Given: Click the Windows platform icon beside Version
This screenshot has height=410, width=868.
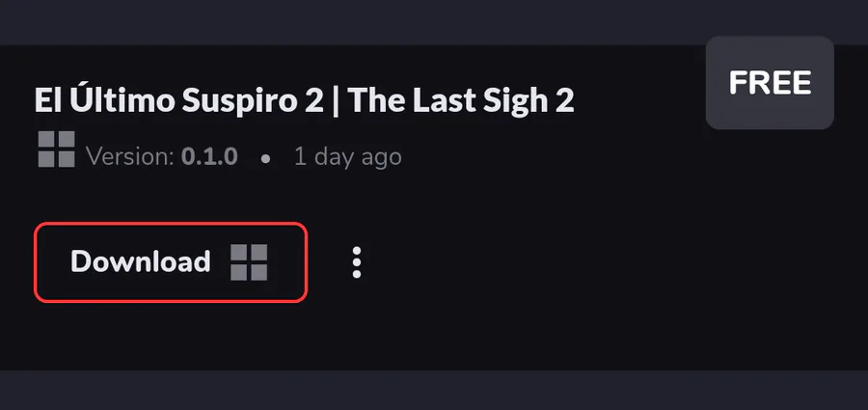Looking at the screenshot, I should pos(57,150).
